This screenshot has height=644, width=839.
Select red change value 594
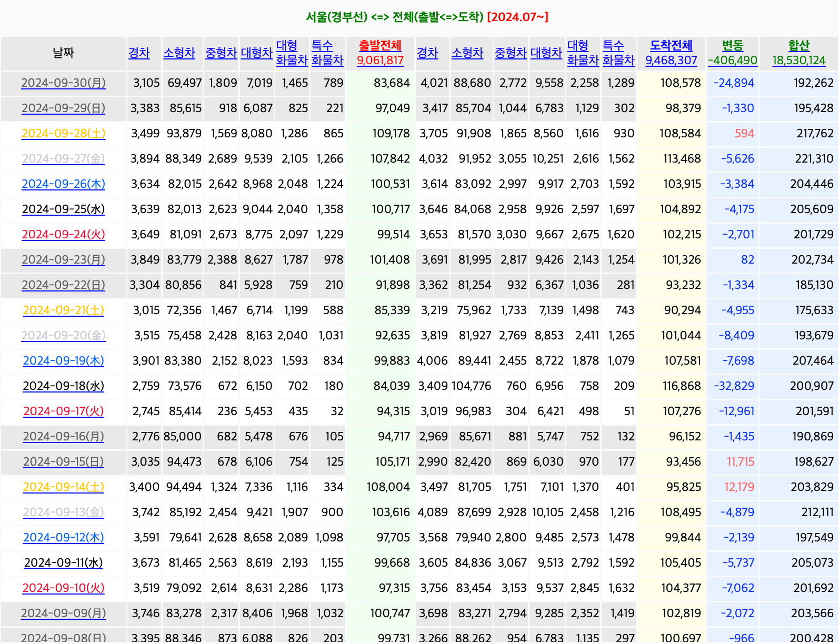(x=744, y=134)
